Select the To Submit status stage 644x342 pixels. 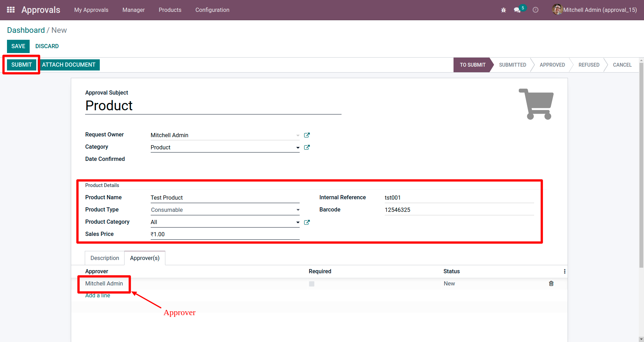[x=473, y=65]
